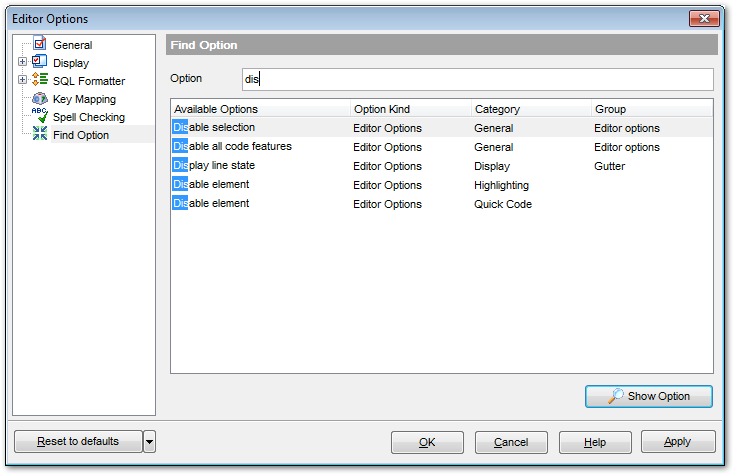
Task: Click the Spell Checking ABC icon
Action: [40, 116]
